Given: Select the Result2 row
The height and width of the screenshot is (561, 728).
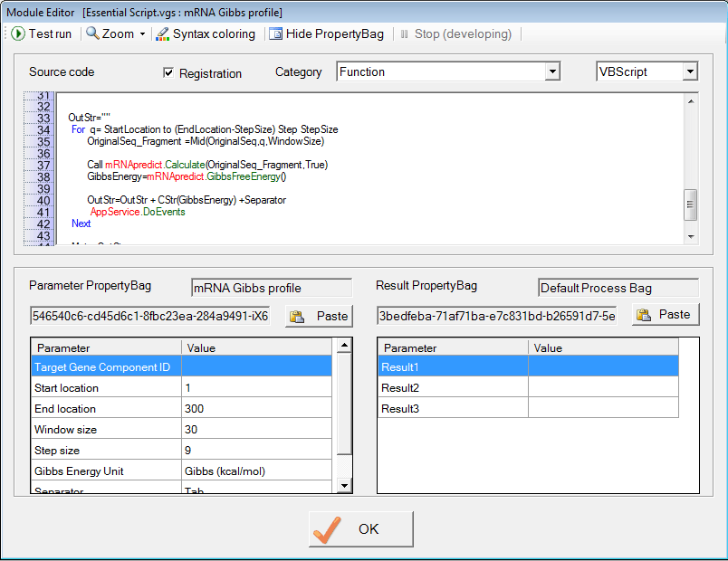Looking at the screenshot, I should tap(529, 387).
